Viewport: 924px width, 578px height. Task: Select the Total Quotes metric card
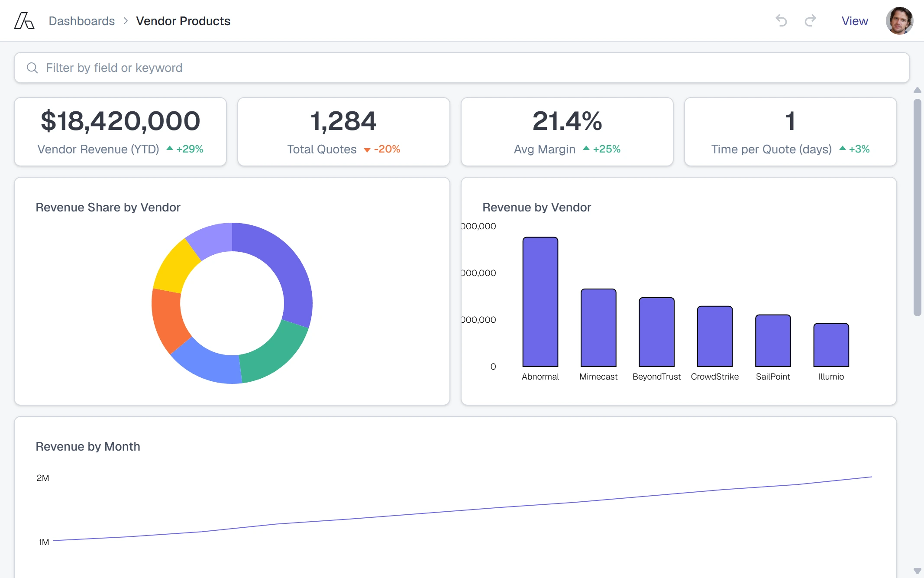344,132
